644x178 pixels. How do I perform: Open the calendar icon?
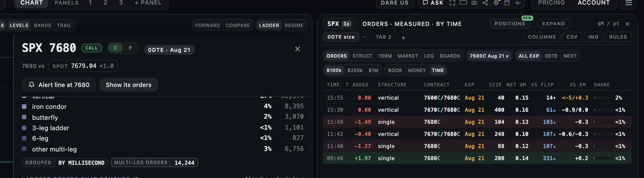coord(507,3)
